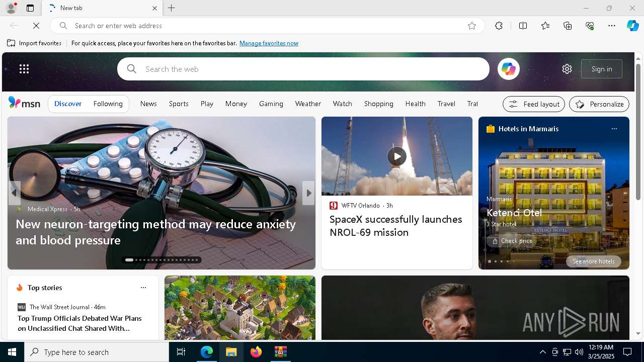Click the Search the web box

tap(303, 69)
